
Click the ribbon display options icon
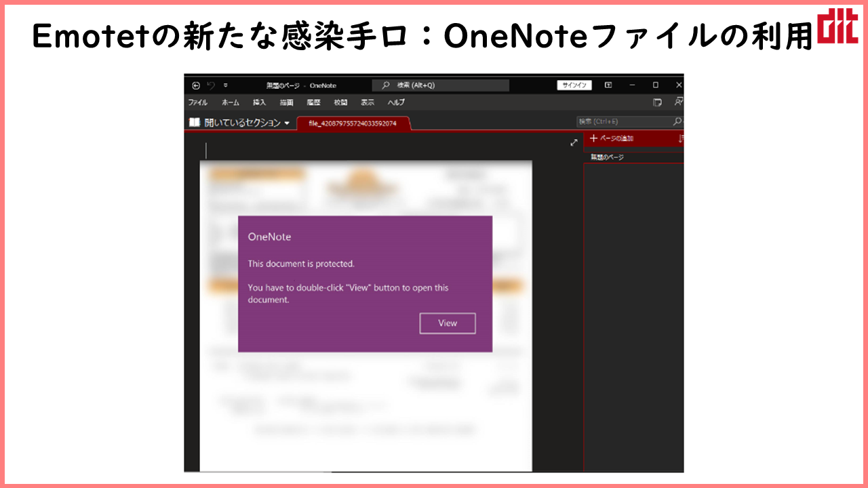coord(608,85)
